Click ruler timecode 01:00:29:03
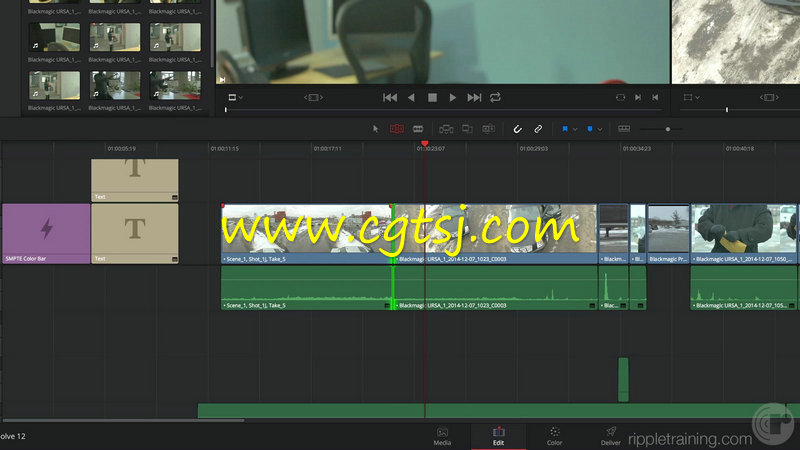800x450 pixels. (x=534, y=148)
